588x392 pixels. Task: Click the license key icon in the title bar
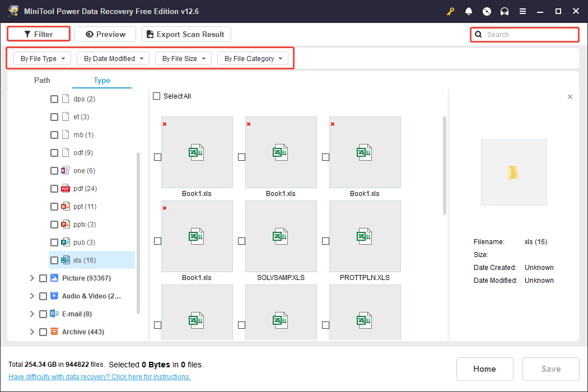pos(451,11)
